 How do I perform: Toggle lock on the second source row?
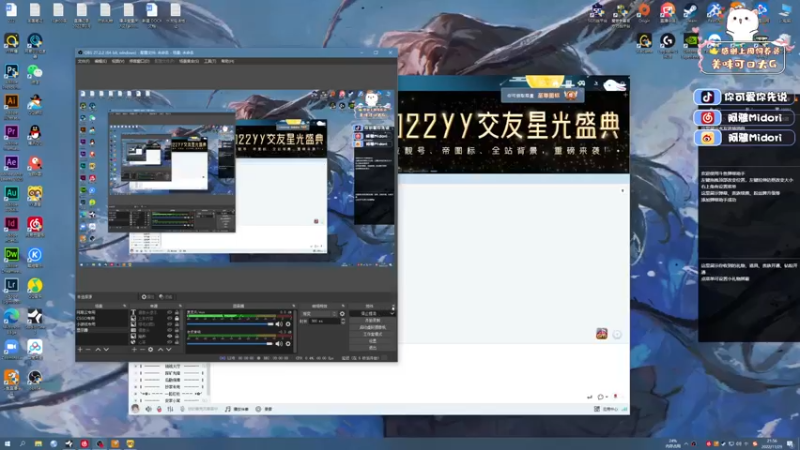pos(177,318)
